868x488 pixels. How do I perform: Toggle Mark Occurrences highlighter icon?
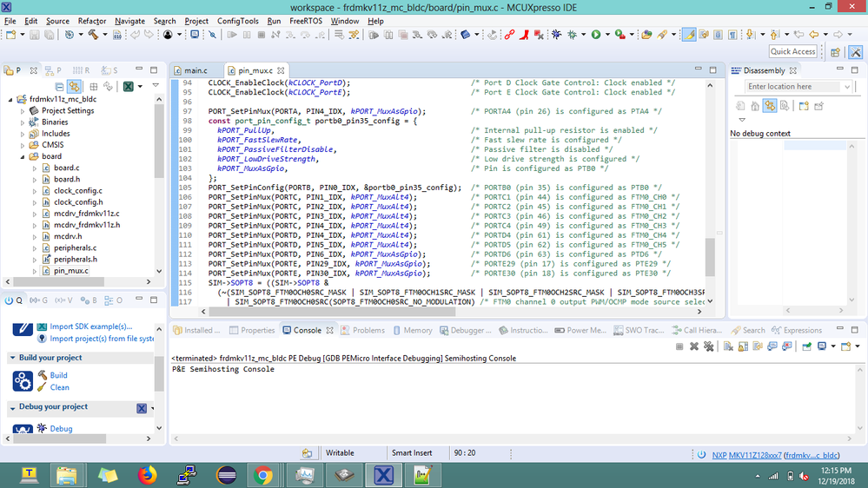(x=689, y=35)
